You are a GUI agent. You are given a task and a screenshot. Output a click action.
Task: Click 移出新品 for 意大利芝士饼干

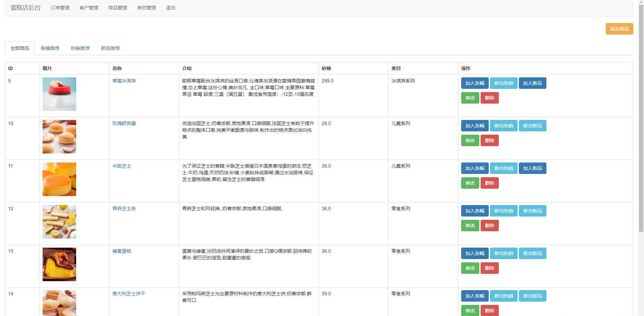(x=532, y=296)
